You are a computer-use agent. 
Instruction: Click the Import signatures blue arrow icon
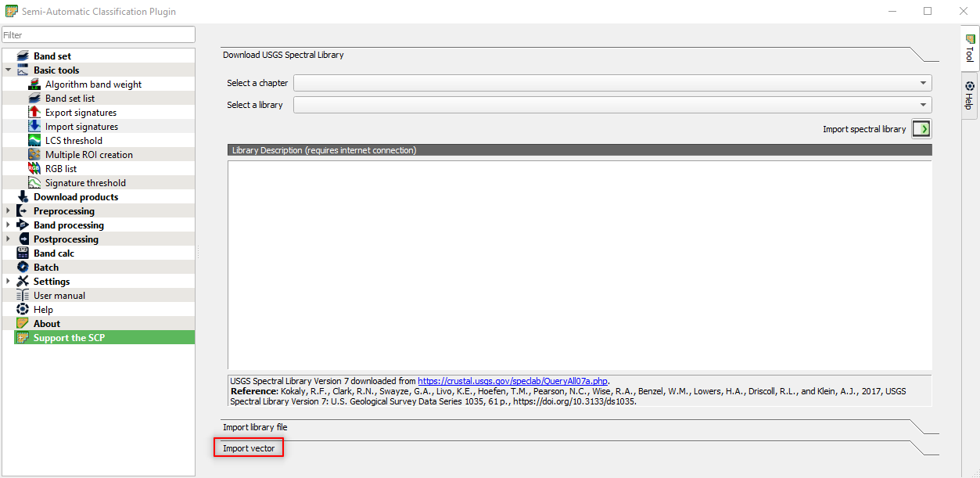(34, 127)
